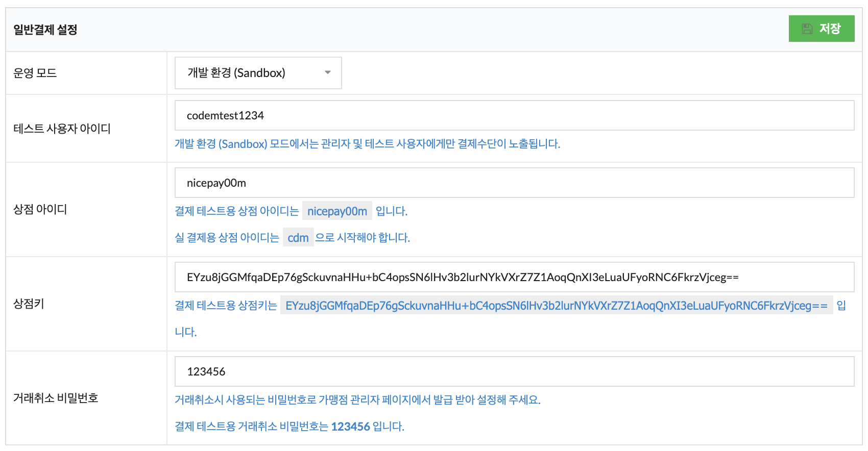Click the bold 123456 in help text
Screen dimensions: 868x451
click(350, 427)
